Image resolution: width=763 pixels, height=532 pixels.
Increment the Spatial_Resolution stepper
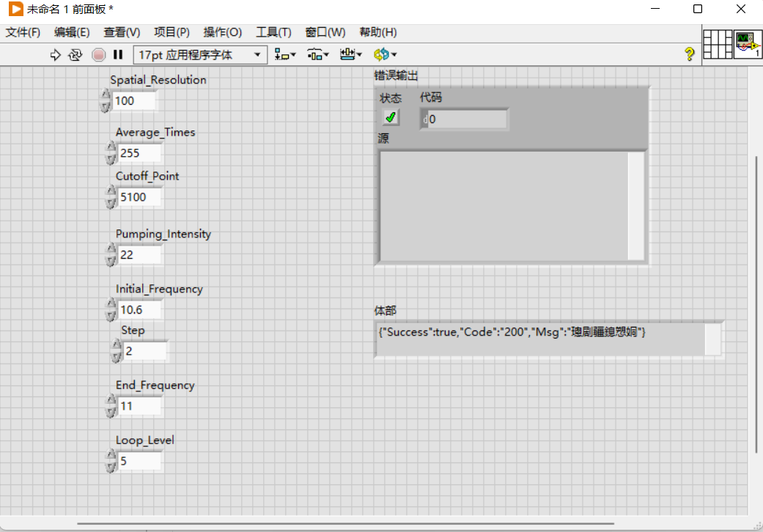(x=105, y=95)
